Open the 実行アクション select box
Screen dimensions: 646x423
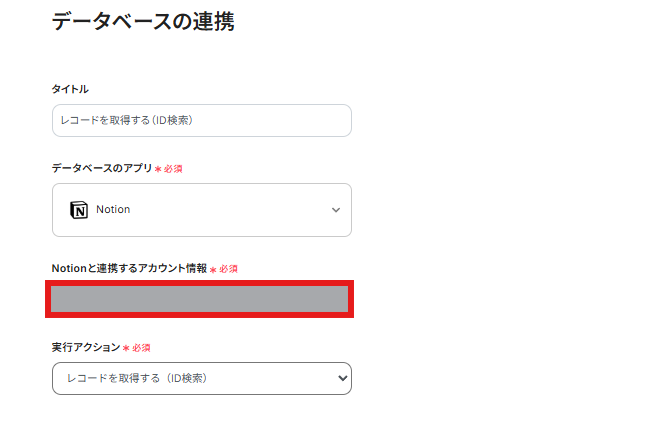coord(201,378)
